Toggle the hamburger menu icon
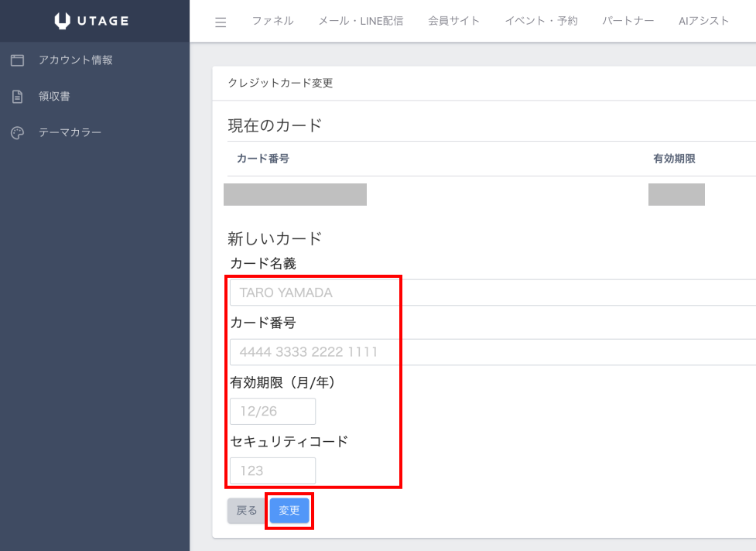The image size is (756, 551). (x=221, y=22)
